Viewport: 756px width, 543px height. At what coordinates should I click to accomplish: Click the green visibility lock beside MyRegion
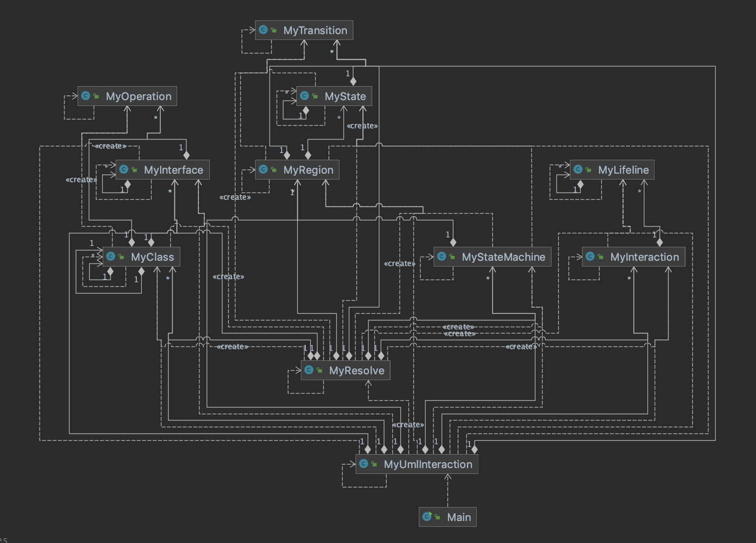[x=274, y=170]
